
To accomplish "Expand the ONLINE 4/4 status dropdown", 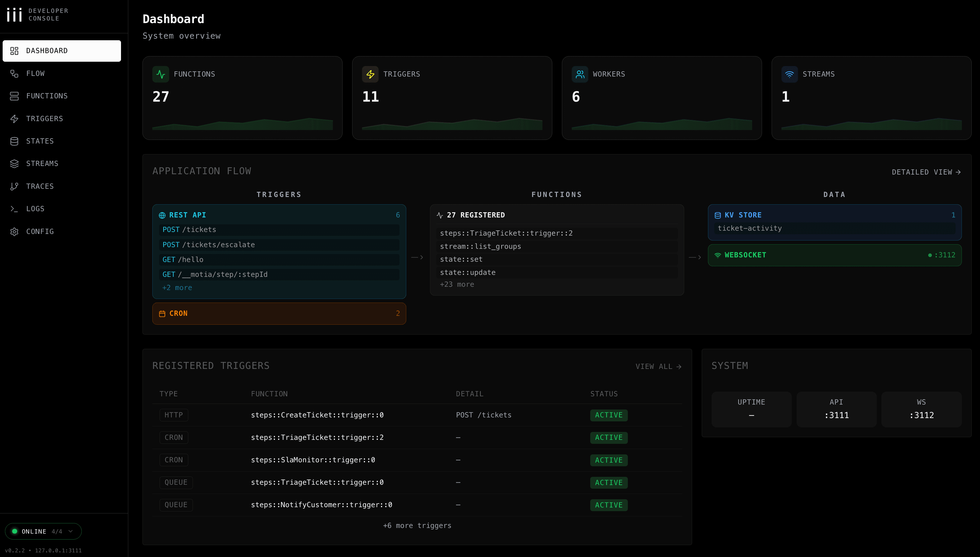I will point(43,531).
